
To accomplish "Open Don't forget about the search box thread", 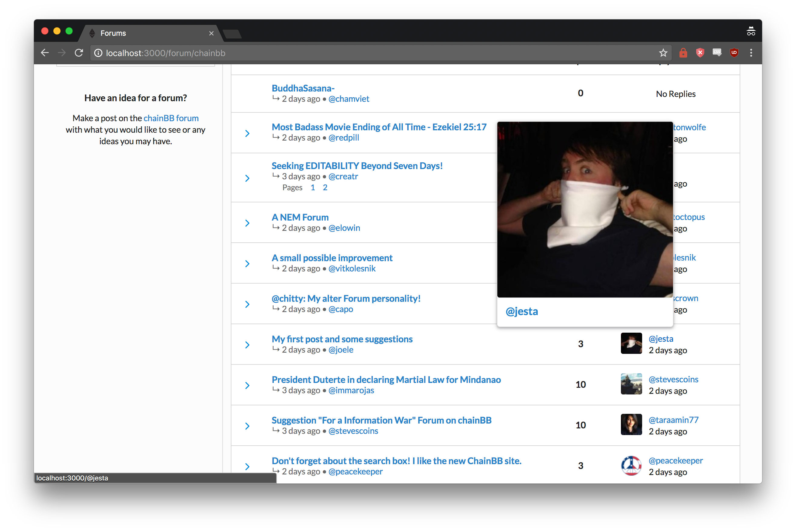I will click(x=396, y=461).
